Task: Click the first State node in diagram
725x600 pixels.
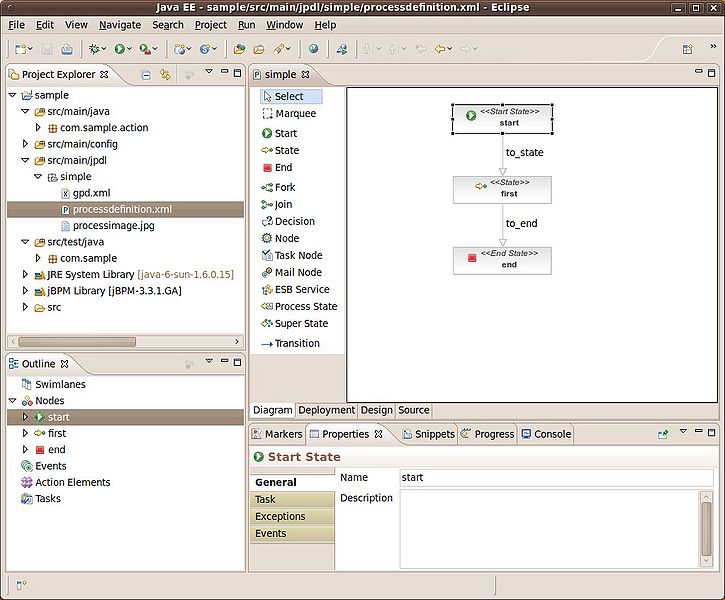Action: [x=502, y=190]
